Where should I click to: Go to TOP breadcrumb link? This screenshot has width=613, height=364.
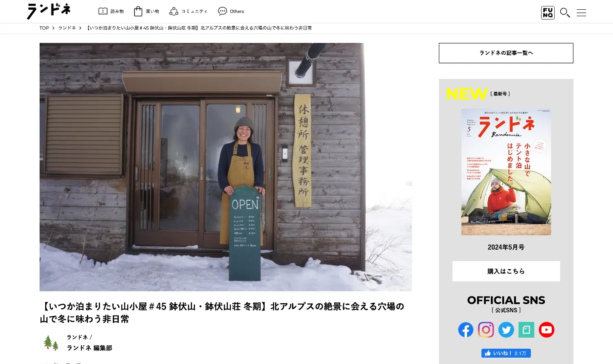[x=44, y=28]
